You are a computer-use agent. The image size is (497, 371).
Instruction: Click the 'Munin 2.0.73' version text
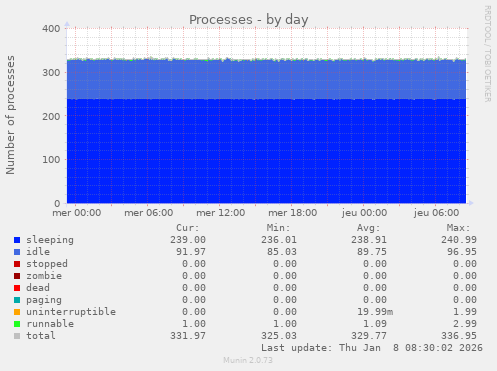pyautogui.click(x=248, y=360)
